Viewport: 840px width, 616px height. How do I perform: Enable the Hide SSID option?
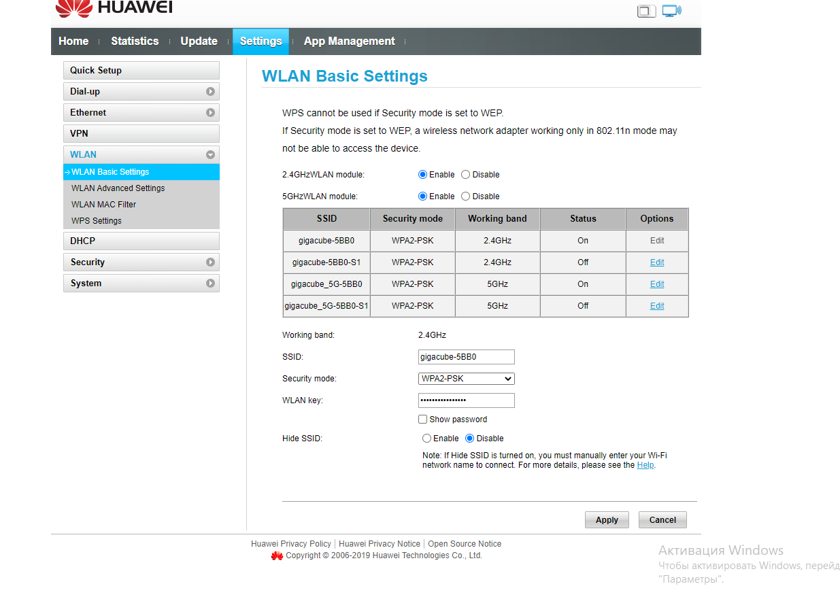click(427, 439)
